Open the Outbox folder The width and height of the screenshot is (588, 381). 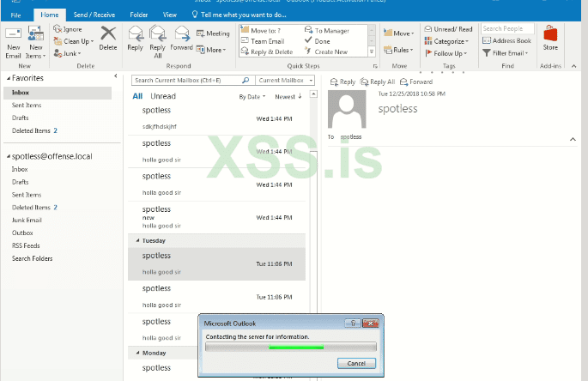pos(22,233)
